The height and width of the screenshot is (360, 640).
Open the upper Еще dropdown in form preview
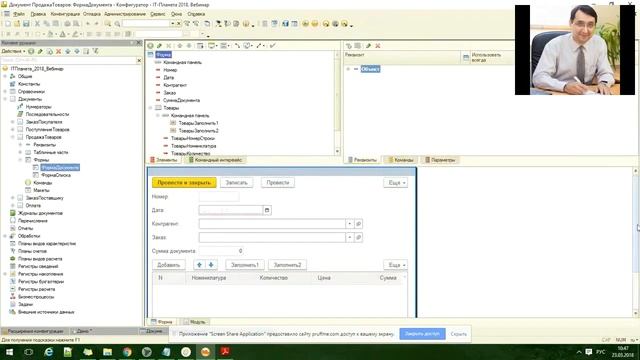[396, 182]
